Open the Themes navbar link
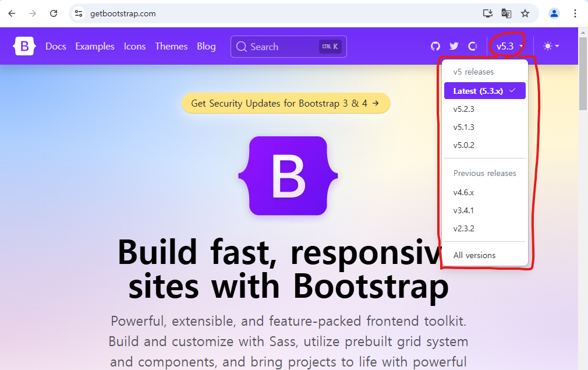The height and width of the screenshot is (370, 588). click(171, 46)
